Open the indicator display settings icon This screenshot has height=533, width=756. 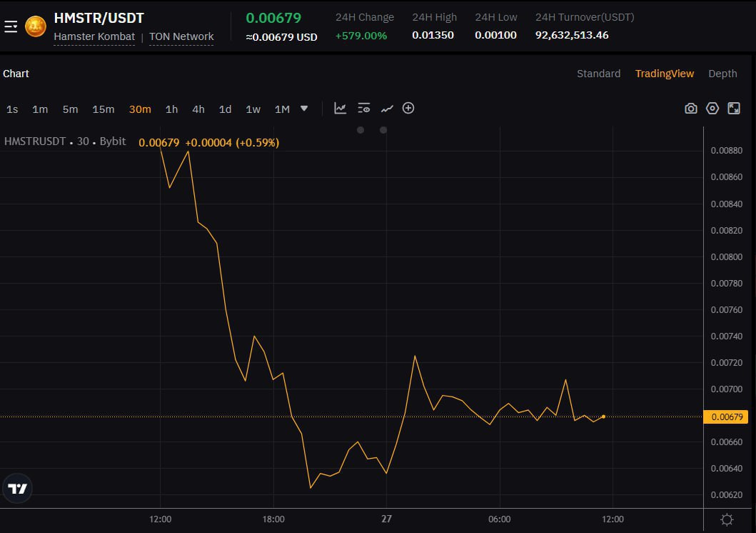(x=363, y=109)
